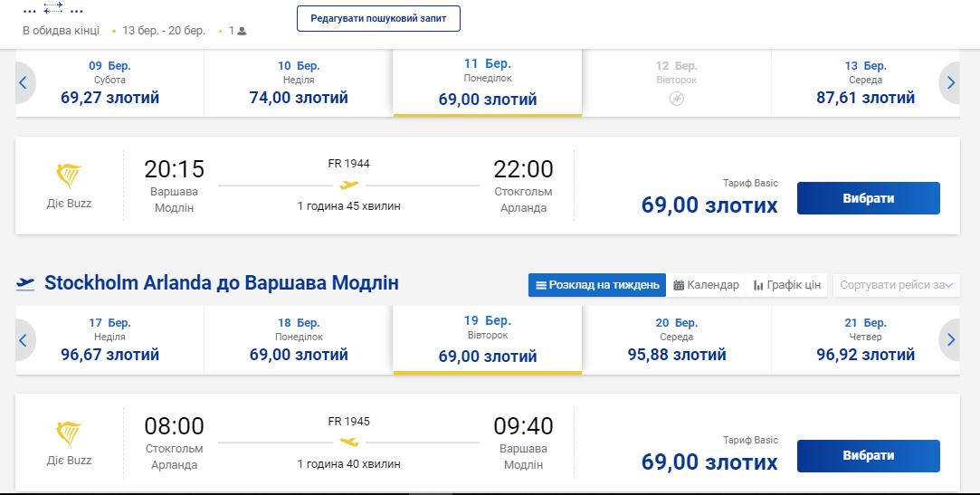
Task: Click the round-trip arrows icon at top left
Action: [53, 10]
